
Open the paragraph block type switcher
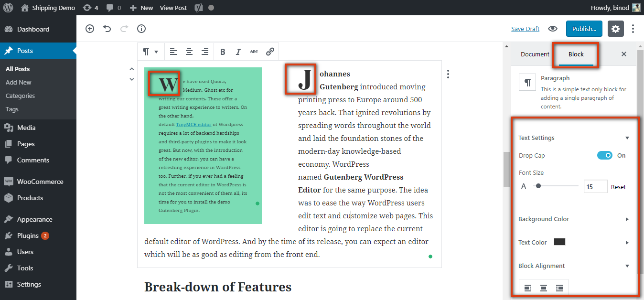pos(150,52)
